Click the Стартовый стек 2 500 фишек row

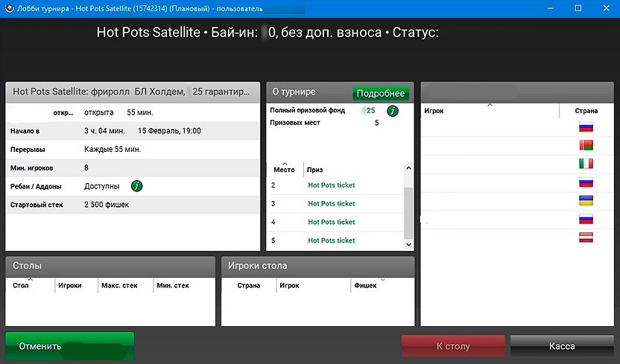coord(133,205)
